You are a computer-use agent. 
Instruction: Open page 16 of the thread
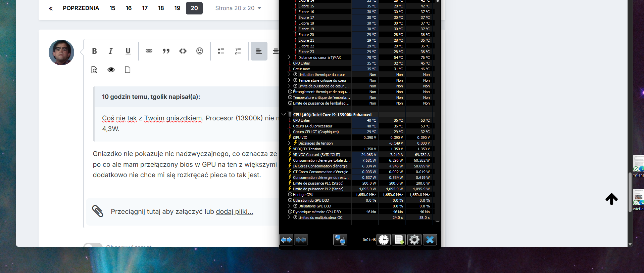click(129, 8)
